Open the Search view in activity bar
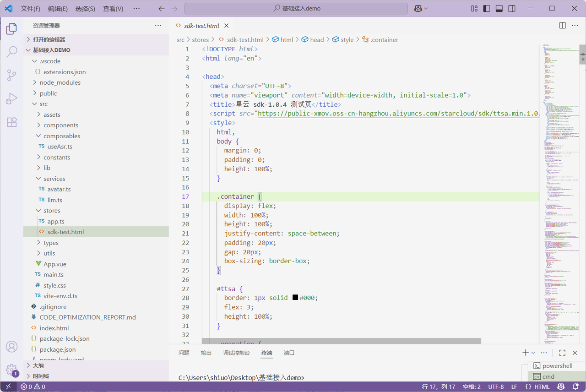 pos(11,52)
